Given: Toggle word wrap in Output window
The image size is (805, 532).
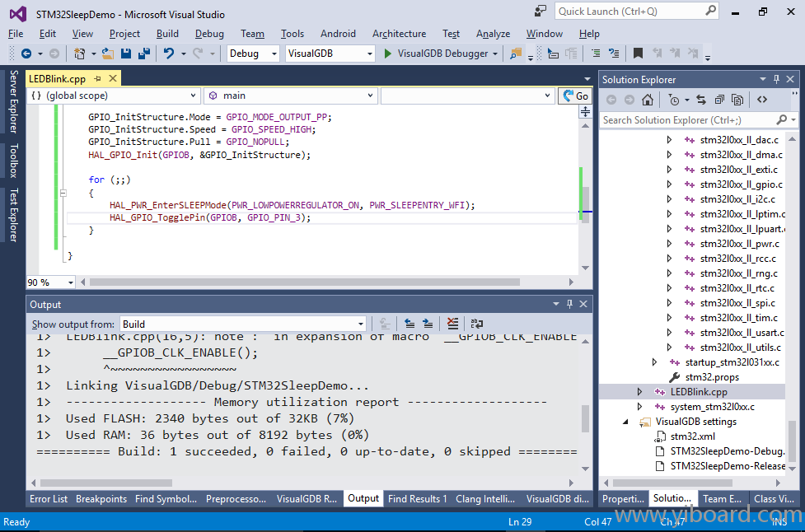Looking at the screenshot, I should pyautogui.click(x=477, y=324).
